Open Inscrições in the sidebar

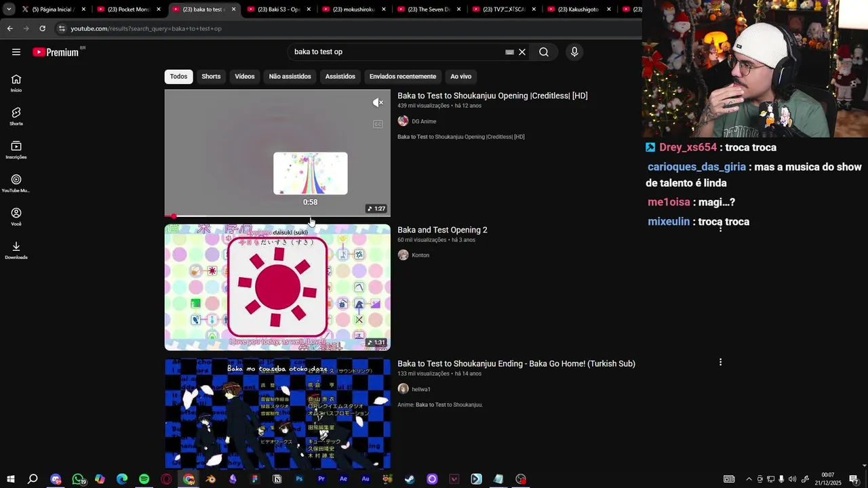[16, 150]
